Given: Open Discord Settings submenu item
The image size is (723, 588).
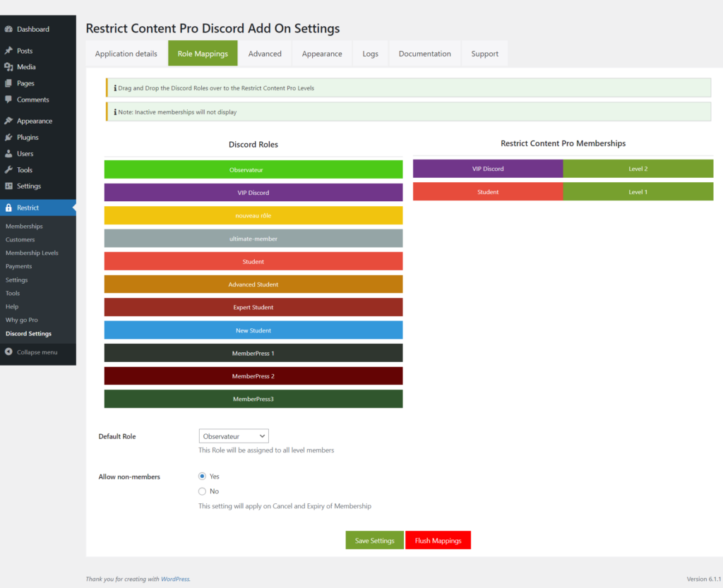Looking at the screenshot, I should (28, 334).
